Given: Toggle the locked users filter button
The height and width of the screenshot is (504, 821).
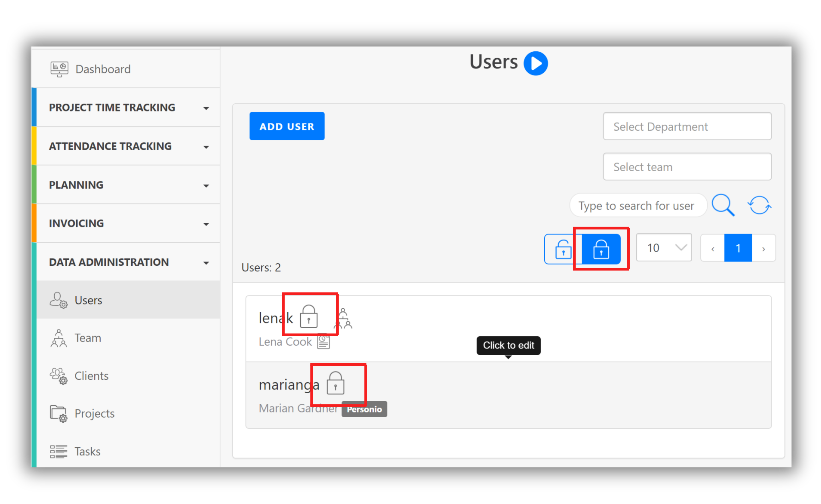Looking at the screenshot, I should pos(601,249).
